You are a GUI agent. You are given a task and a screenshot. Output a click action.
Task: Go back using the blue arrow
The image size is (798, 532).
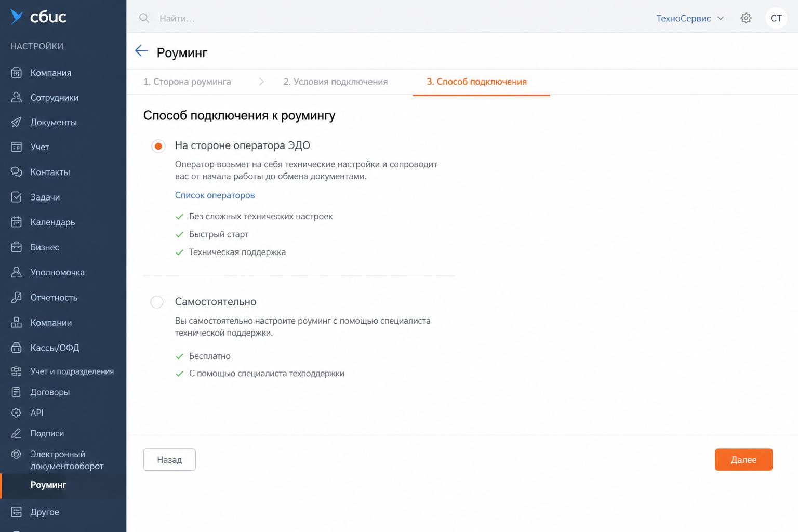[x=141, y=50]
